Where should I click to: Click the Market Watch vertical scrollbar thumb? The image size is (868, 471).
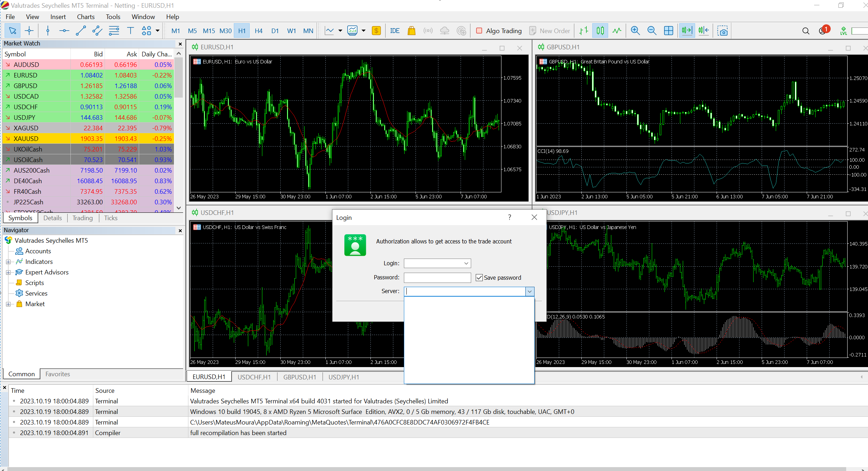coord(179,78)
